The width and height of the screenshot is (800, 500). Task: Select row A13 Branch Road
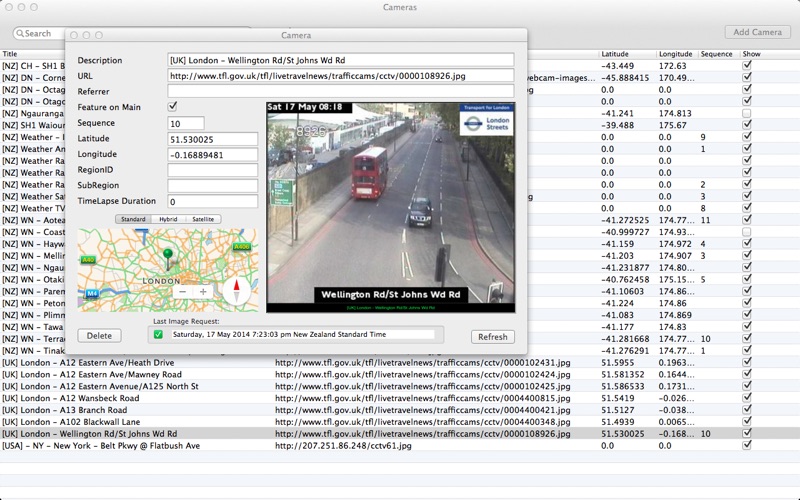400,410
